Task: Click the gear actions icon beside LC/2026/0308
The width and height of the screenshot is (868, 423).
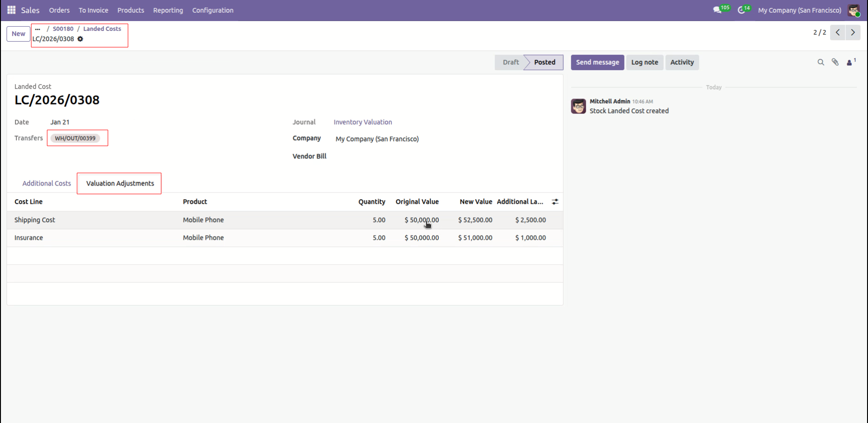Action: click(80, 39)
